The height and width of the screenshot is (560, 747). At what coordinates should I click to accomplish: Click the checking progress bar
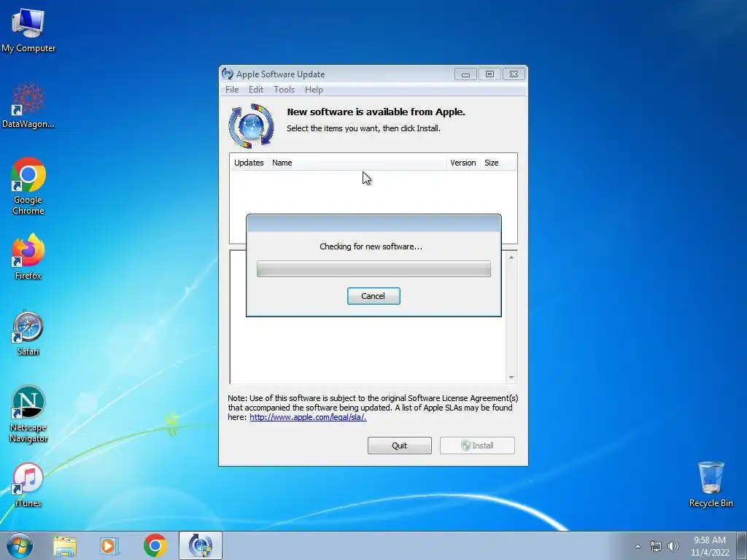(x=373, y=268)
